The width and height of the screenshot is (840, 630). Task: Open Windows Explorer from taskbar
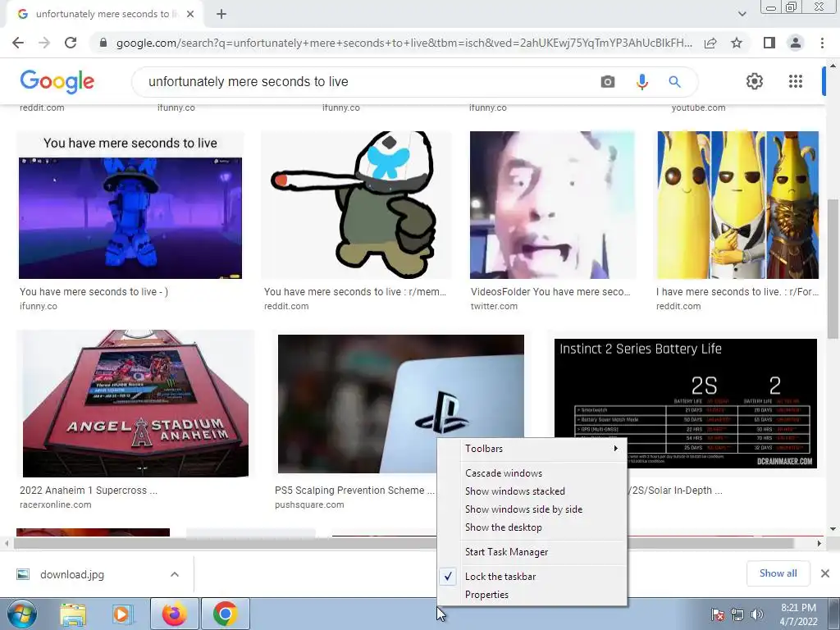(73, 614)
